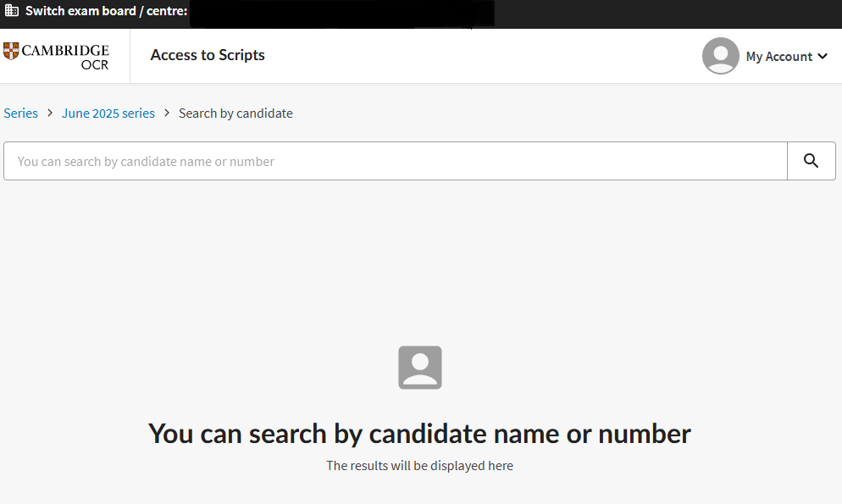842x504 pixels.
Task: Open the Access to Scripts section
Action: 207,54
